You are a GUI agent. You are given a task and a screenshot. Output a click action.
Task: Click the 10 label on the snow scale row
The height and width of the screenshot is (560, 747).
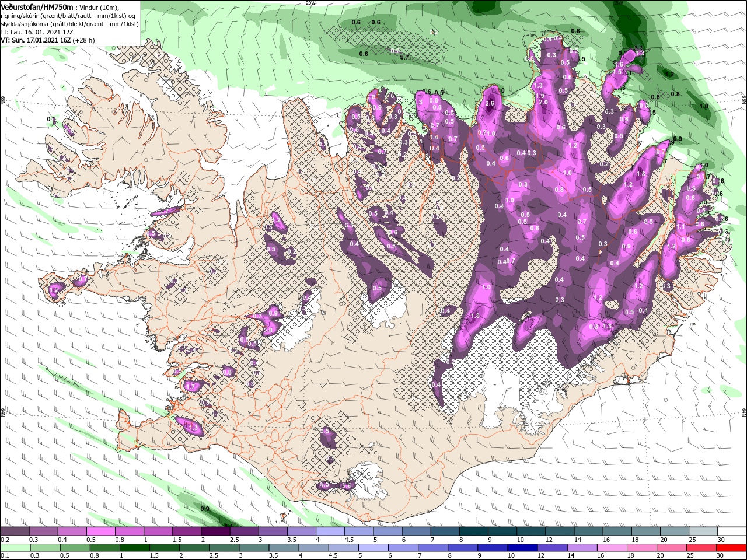coord(519,540)
